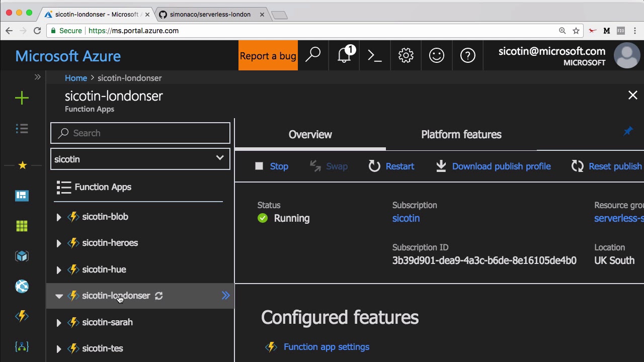
Task: Open the Function app settings link
Action: coord(327,347)
